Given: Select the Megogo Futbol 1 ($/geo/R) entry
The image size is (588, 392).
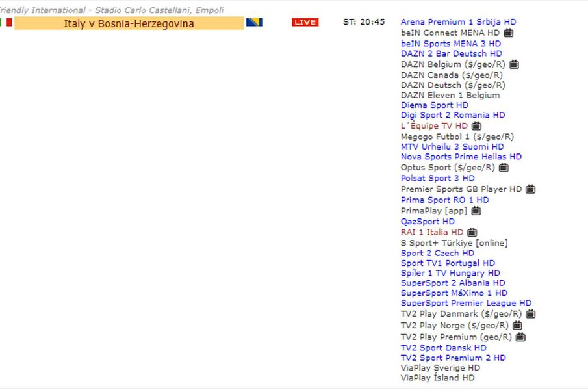Looking at the screenshot, I should click(x=457, y=137).
